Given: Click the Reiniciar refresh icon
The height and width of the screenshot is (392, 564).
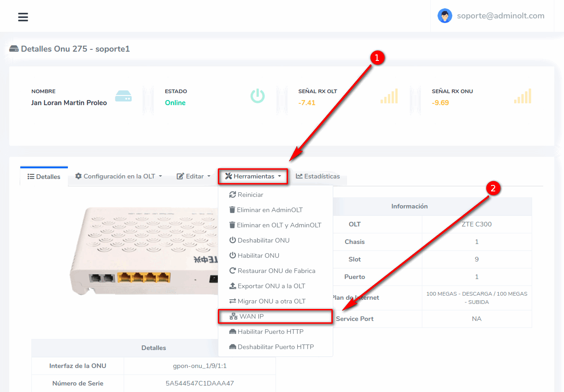Looking at the screenshot, I should coord(233,195).
